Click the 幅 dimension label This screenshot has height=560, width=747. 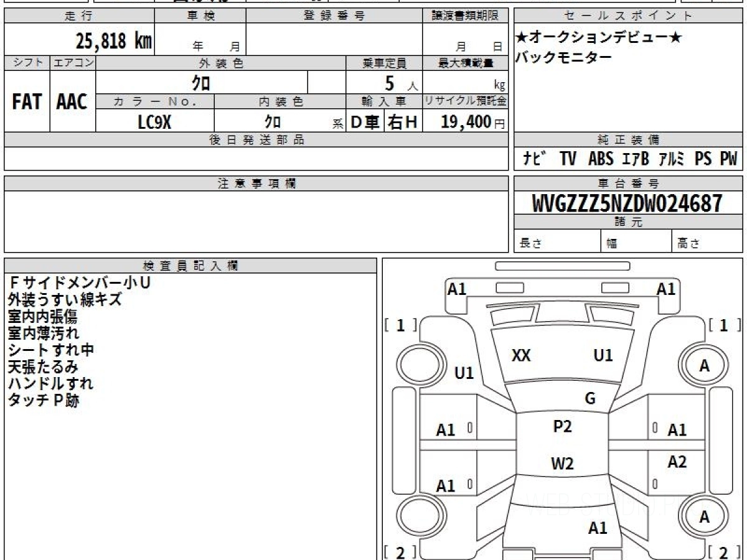click(611, 245)
